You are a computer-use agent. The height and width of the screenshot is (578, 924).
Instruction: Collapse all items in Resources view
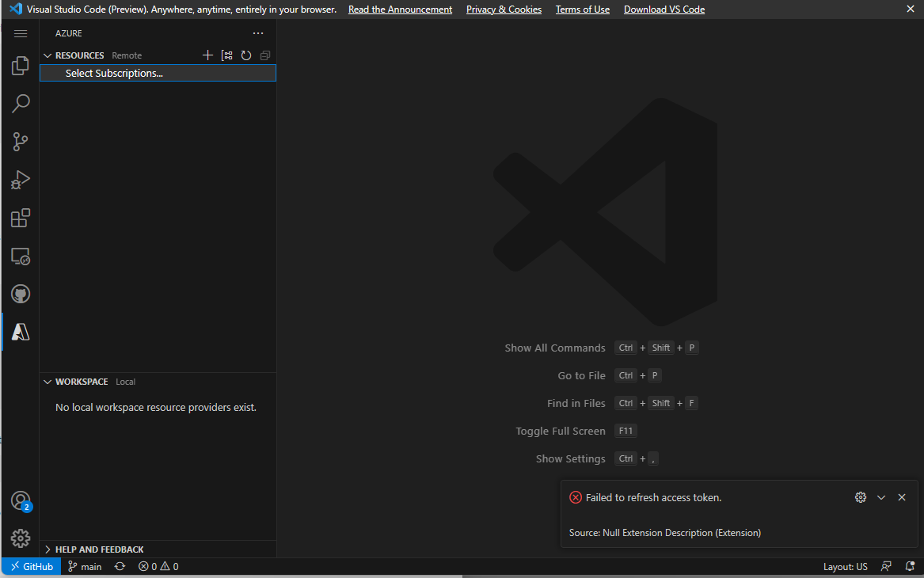pyautogui.click(x=264, y=55)
